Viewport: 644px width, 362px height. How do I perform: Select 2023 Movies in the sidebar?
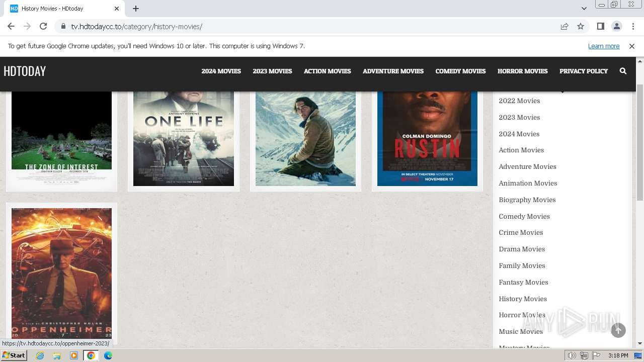coord(519,117)
